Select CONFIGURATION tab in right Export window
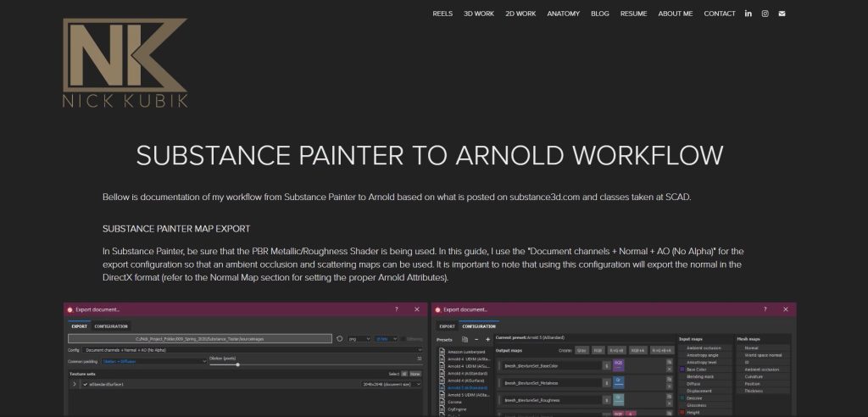Image resolution: width=868 pixels, height=417 pixels. [x=479, y=326]
